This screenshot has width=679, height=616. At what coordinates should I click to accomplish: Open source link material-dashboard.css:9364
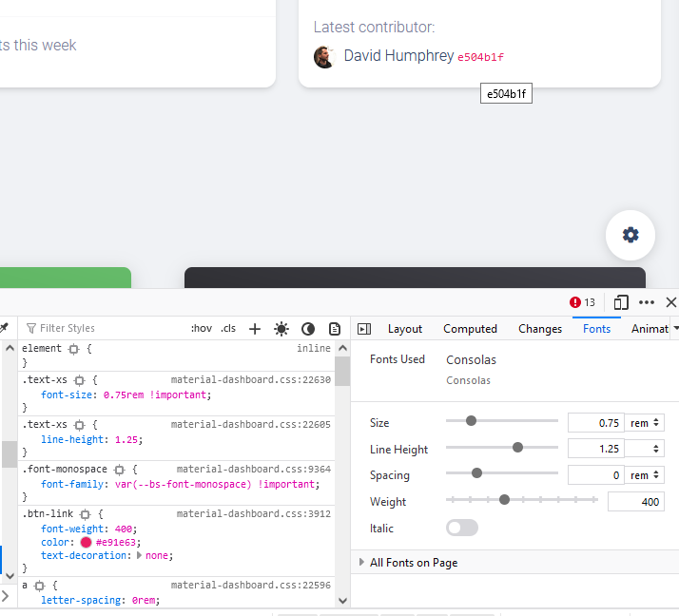click(x=254, y=469)
